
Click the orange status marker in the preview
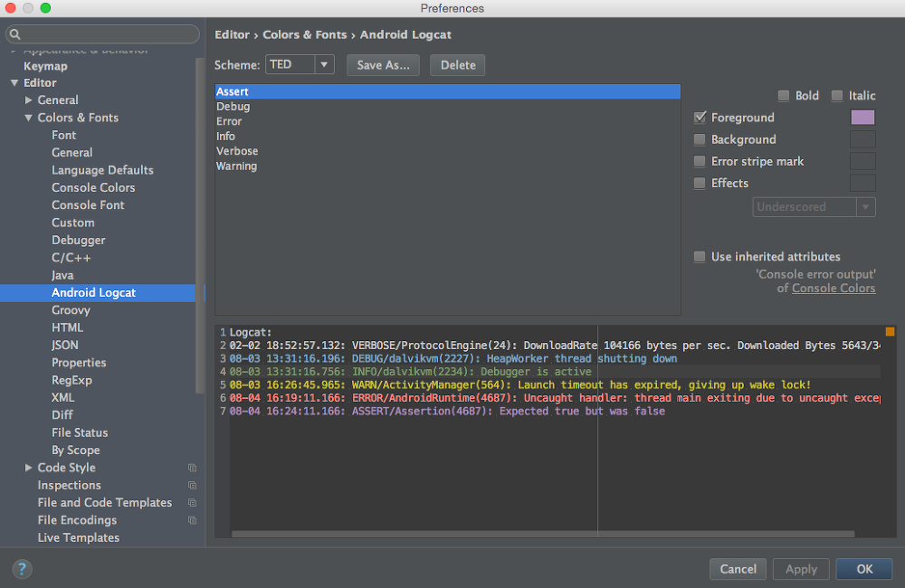(890, 332)
